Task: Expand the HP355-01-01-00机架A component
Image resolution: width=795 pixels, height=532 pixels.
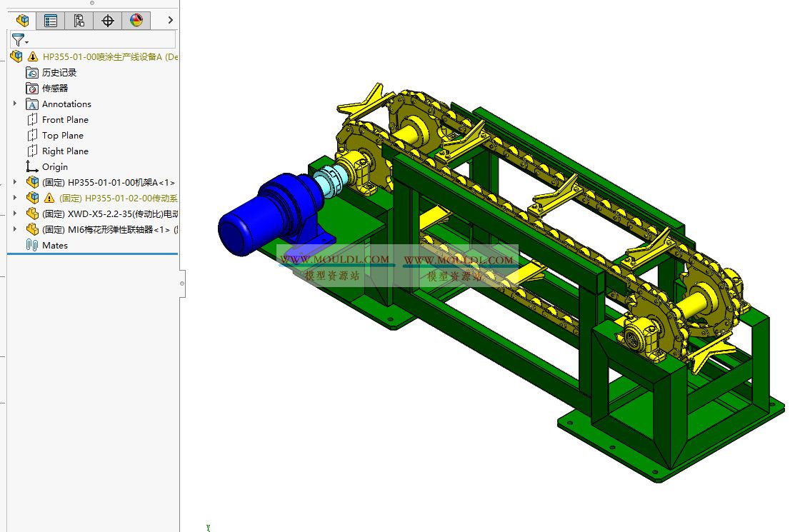Action: click(14, 182)
